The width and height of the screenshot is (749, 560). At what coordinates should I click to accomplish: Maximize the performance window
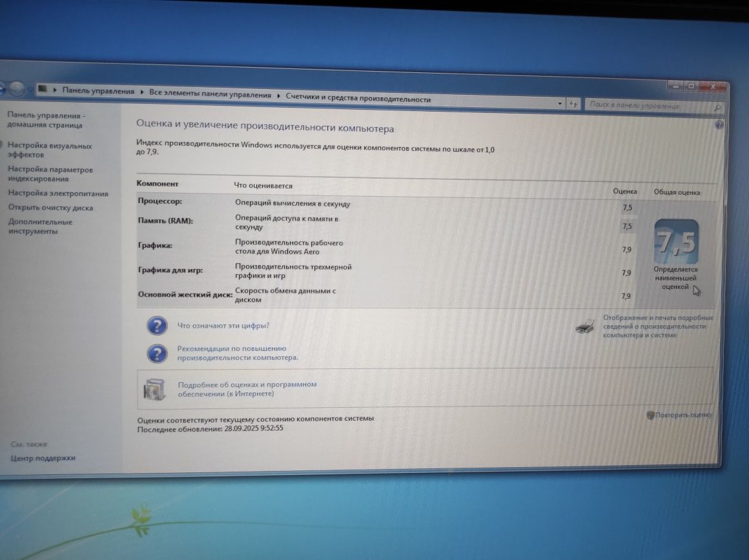click(691, 86)
